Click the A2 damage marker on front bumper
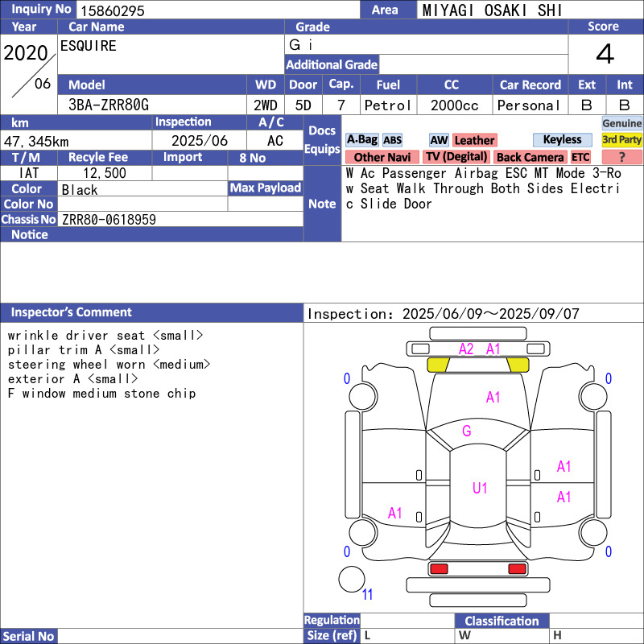This screenshot has width=644, height=644. pos(466,349)
